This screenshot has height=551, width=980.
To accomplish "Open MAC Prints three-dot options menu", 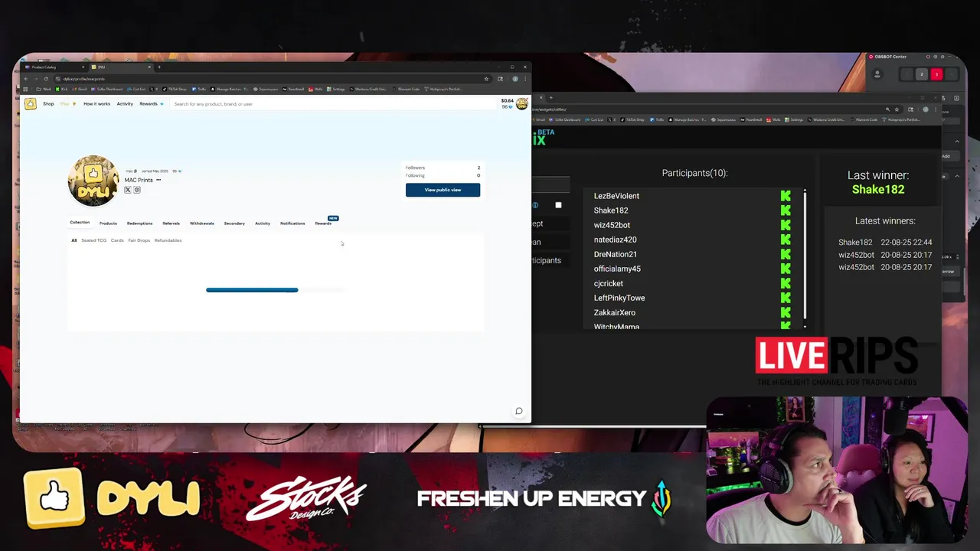I will coord(158,180).
